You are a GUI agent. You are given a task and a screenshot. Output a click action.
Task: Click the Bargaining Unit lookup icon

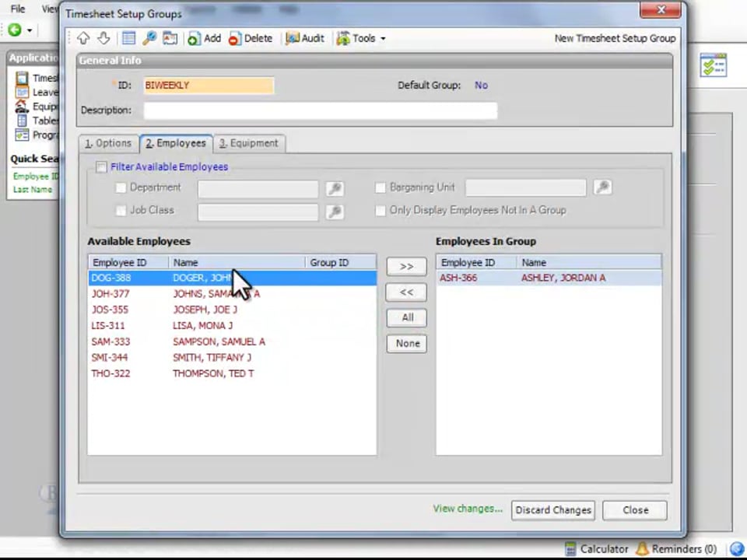(x=602, y=187)
